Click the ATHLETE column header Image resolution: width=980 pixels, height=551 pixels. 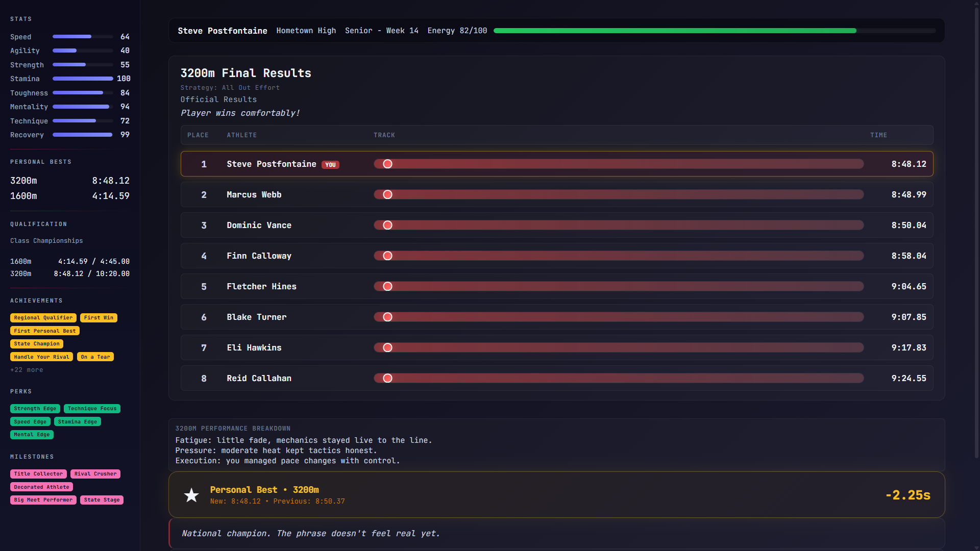(241, 135)
